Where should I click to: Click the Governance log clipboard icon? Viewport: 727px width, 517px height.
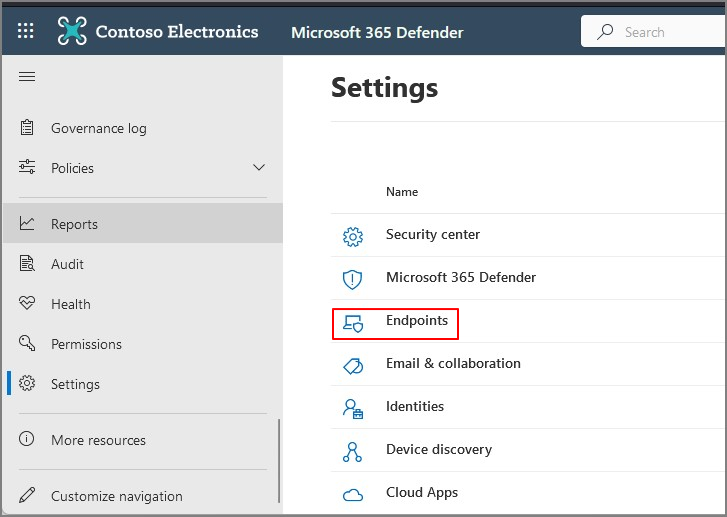[27, 128]
